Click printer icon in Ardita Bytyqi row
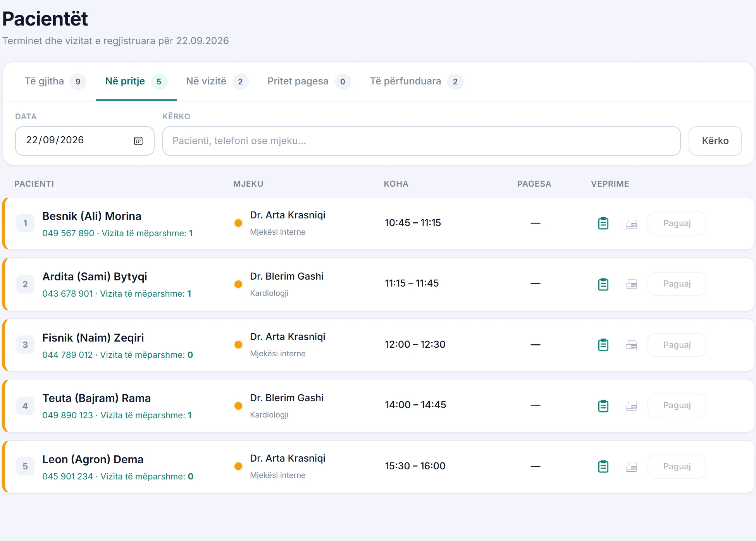This screenshot has width=756, height=541. coord(632,284)
